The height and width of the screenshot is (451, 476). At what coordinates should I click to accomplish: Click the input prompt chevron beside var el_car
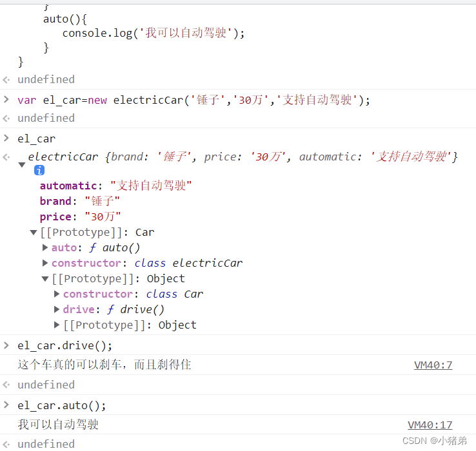(6, 99)
